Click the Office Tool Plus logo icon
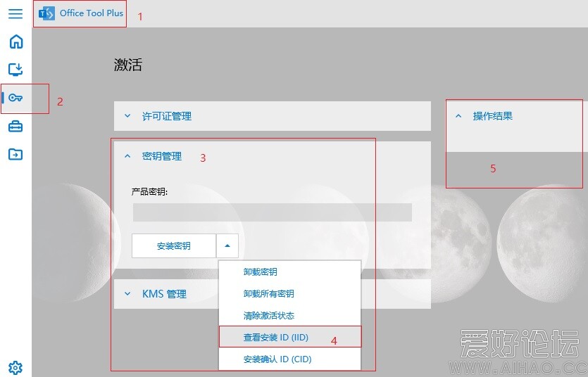The height and width of the screenshot is (377, 588). [46, 14]
